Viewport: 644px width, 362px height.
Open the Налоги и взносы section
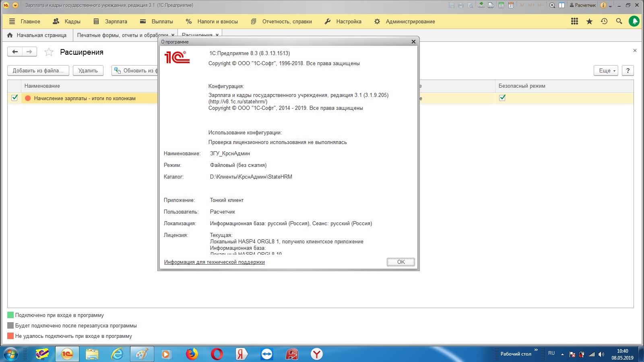click(212, 21)
